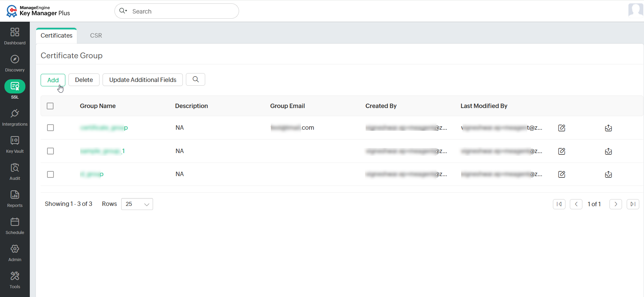Screen dimensions: 644x297
Task: Check the third group row checkbox
Action: [50, 174]
